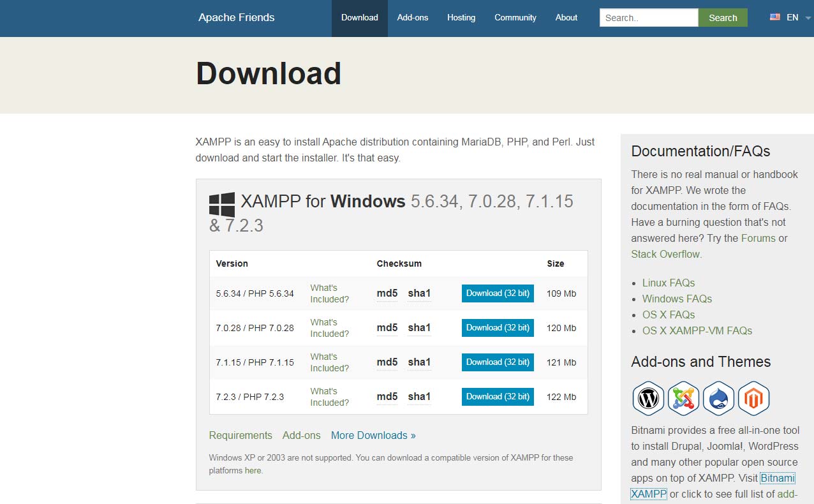Go to the Hosting nav item

461,18
